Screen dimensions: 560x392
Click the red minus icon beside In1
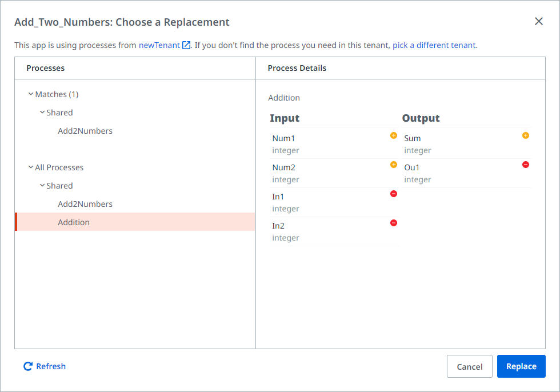point(393,194)
